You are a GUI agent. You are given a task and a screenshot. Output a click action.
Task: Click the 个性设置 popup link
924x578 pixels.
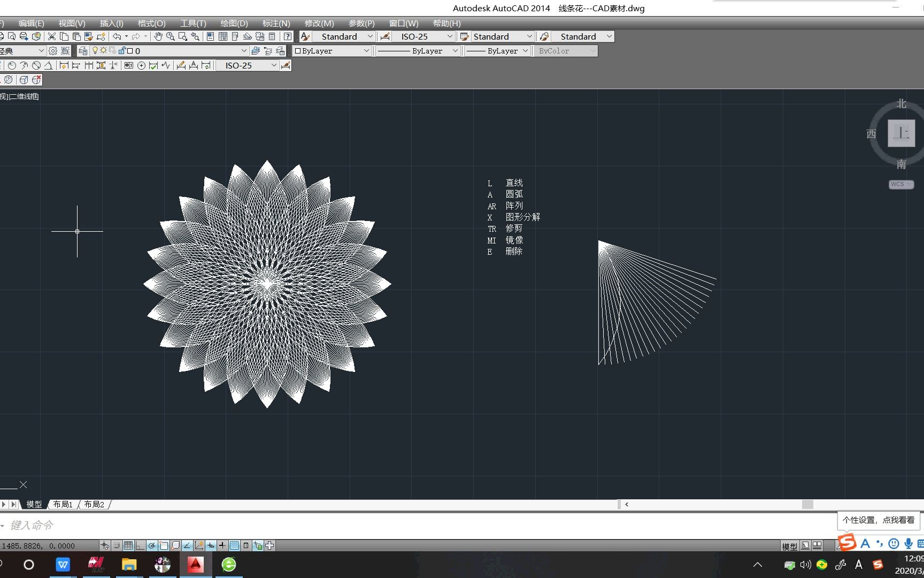[x=877, y=520]
